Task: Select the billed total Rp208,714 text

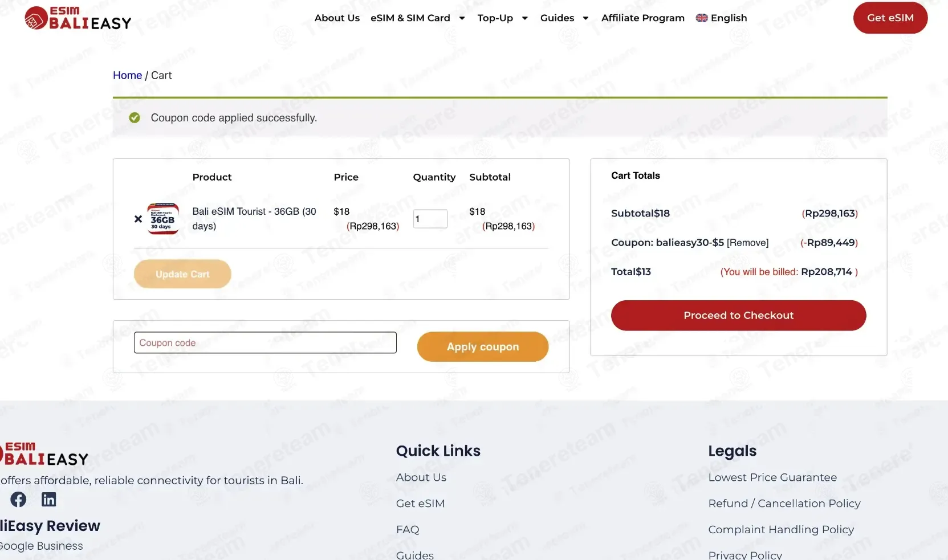Action: point(827,272)
